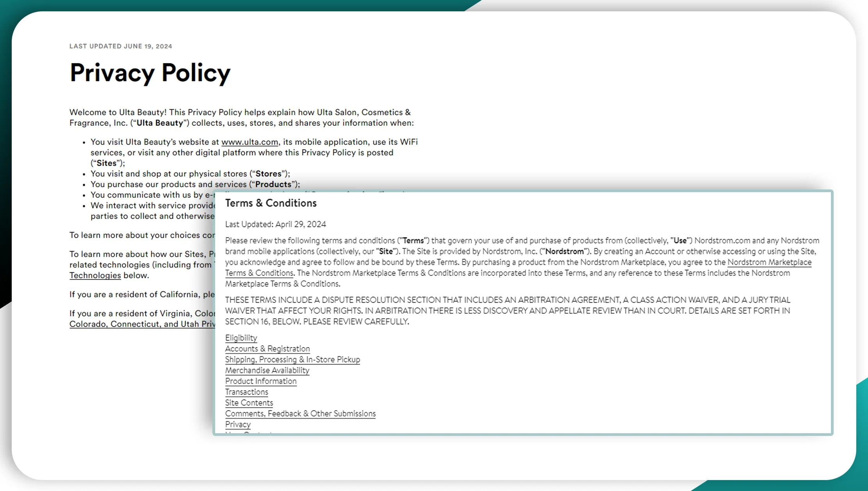Open Colorado, Connecticut, and Utah privacy link
This screenshot has width=868, height=491.
pyautogui.click(x=142, y=324)
